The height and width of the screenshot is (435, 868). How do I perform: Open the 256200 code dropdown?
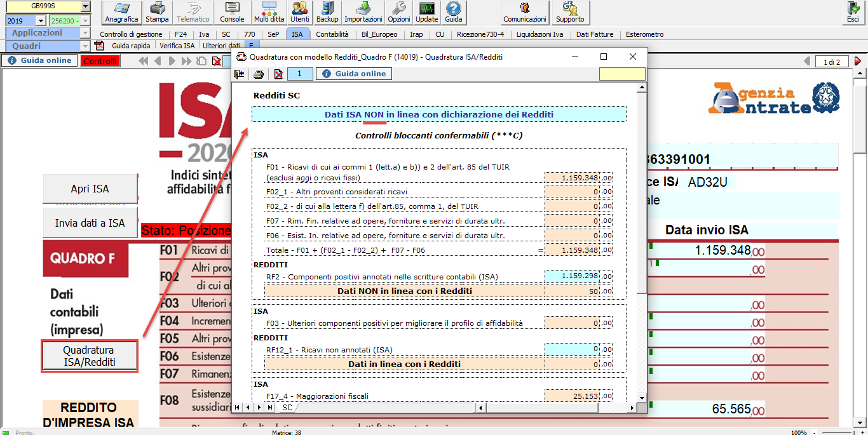(86, 21)
